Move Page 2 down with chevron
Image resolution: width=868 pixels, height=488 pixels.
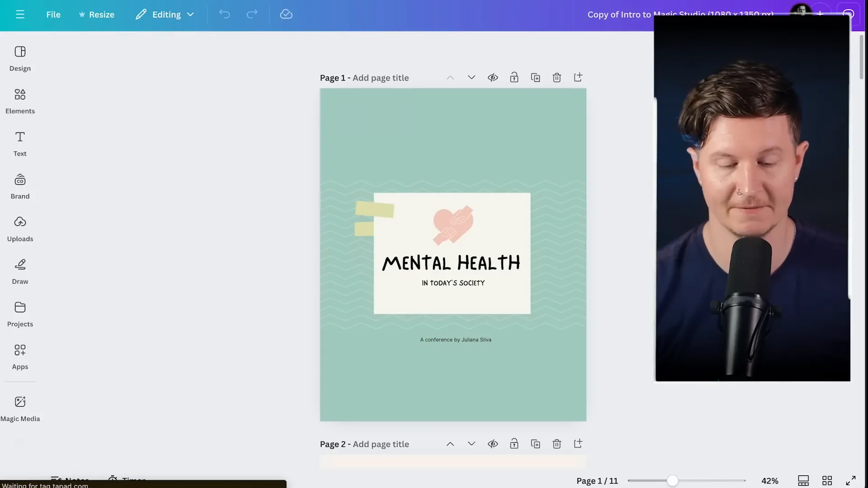point(472,444)
